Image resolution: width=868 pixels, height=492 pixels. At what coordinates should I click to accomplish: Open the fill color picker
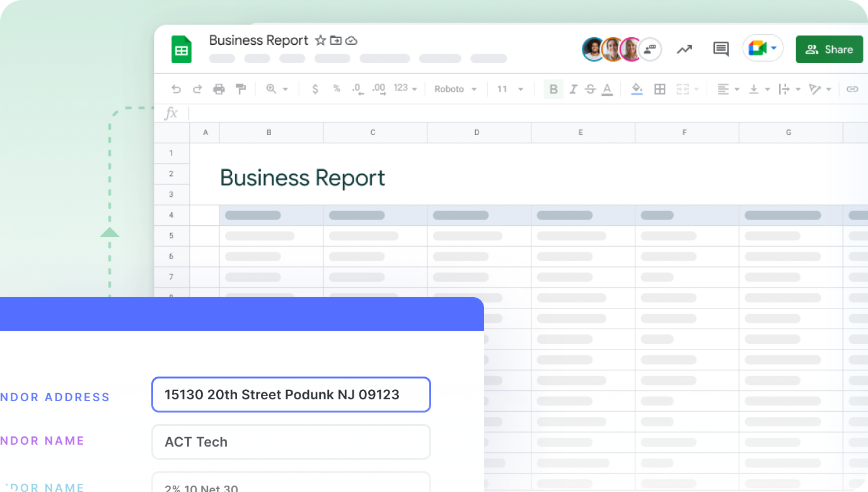pos(637,90)
